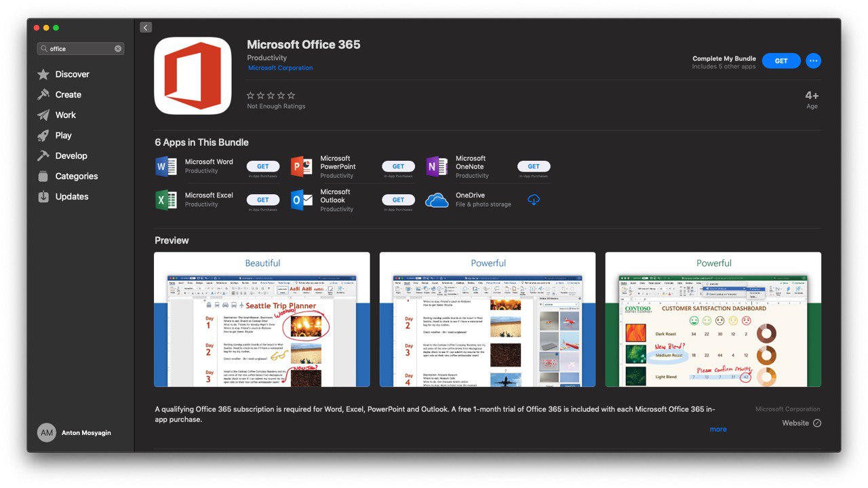Click the Microsoft Word bundle icon
This screenshot has height=488, width=868.
[166, 166]
